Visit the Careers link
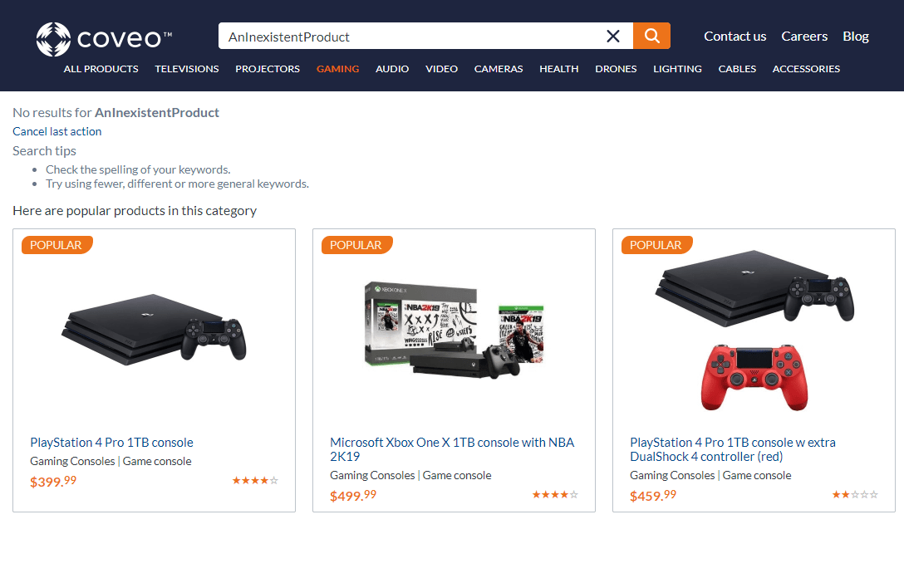This screenshot has height=588, width=904. point(804,37)
